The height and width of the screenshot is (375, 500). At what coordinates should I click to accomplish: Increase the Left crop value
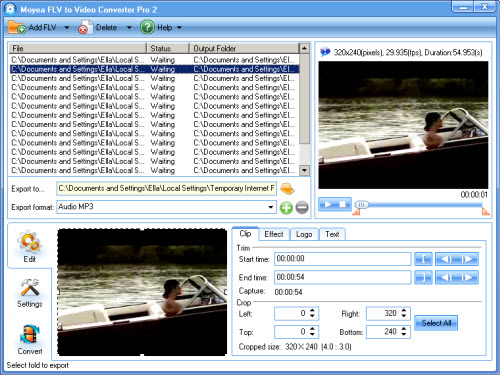(x=312, y=310)
